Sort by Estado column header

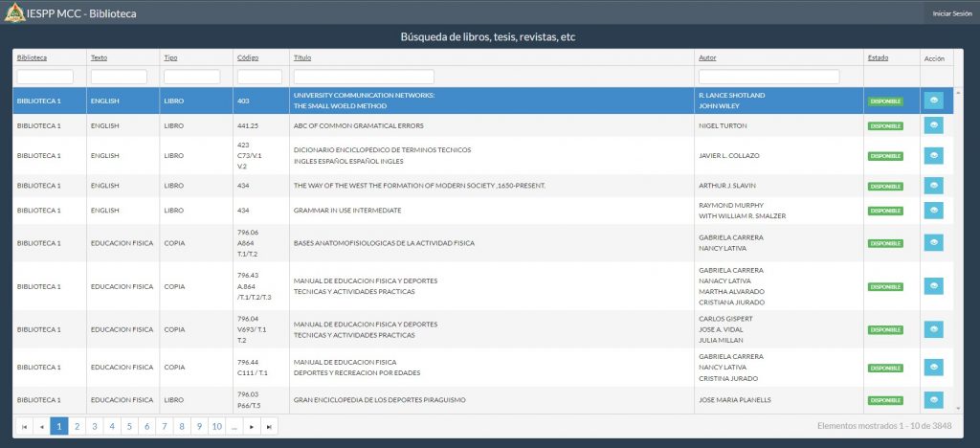point(879,57)
